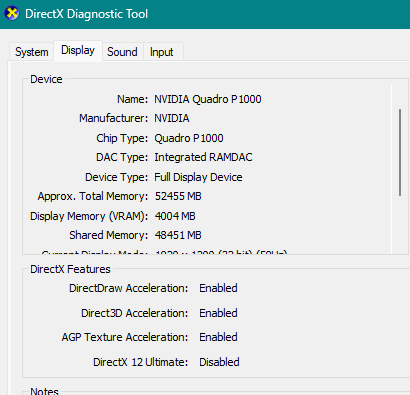Switch to the System tab
The image size is (410, 395).
[32, 52]
